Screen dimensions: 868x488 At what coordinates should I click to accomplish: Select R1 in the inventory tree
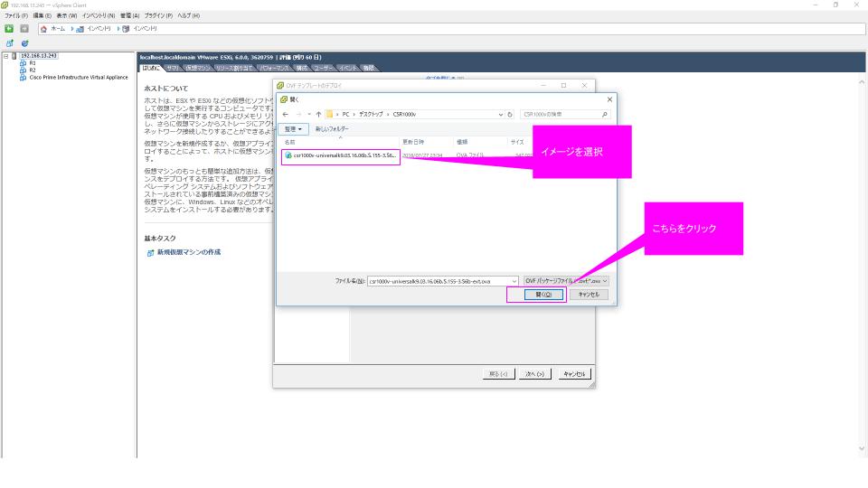(33, 63)
